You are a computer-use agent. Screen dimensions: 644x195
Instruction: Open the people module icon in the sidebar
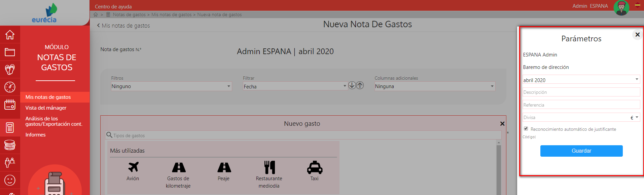click(10, 163)
